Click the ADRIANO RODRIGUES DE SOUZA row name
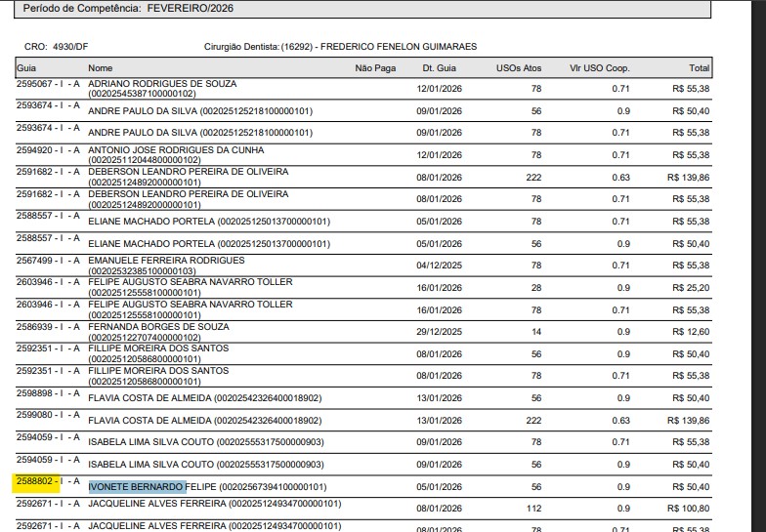Screen dimensions: 766x532 point(162,84)
